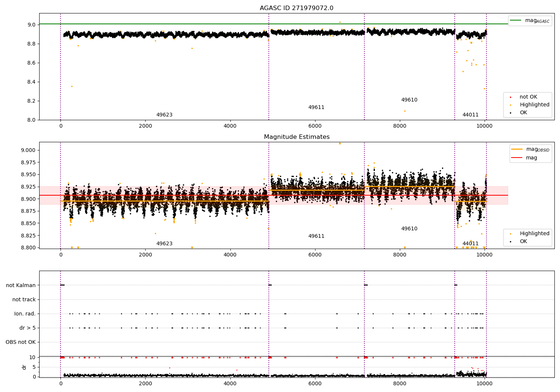Click y-tick '8.825' on the middle plot

(28, 236)
